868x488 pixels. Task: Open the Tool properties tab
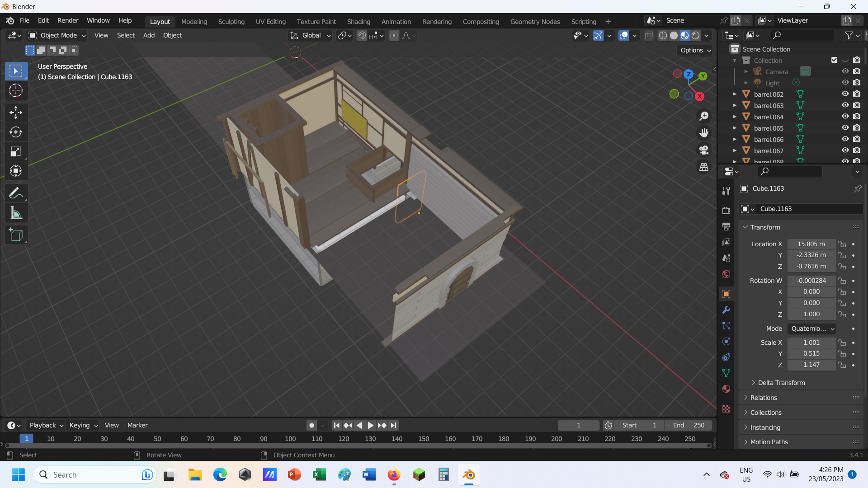[726, 191]
